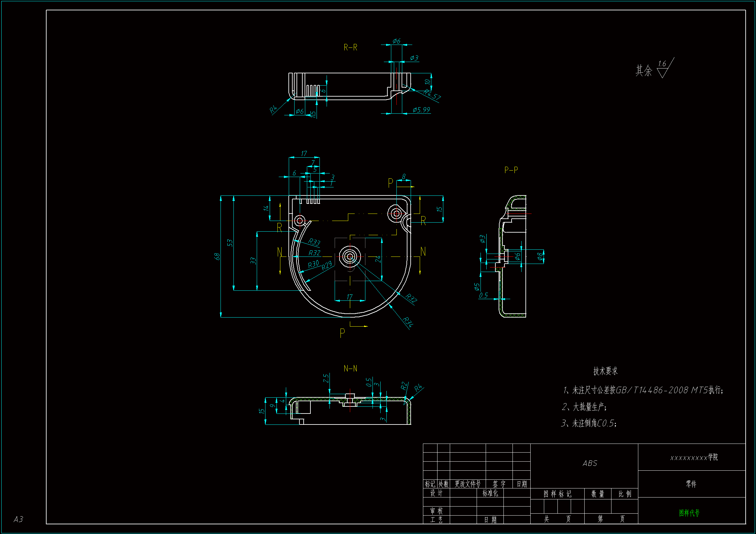Select the 其余 roughness note text
Image resolution: width=756 pixels, height=534 pixels.
pos(643,70)
